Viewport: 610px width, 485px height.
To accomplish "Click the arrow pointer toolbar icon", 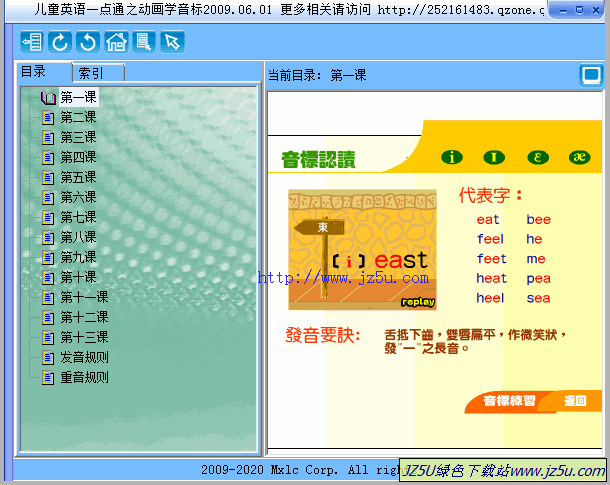I will pyautogui.click(x=172, y=42).
